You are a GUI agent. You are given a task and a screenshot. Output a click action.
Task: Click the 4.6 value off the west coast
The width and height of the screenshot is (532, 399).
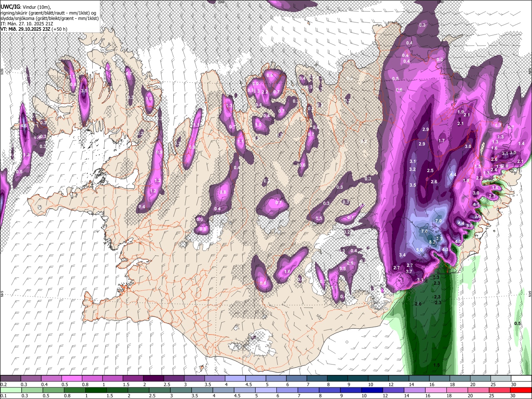[x=23, y=126]
